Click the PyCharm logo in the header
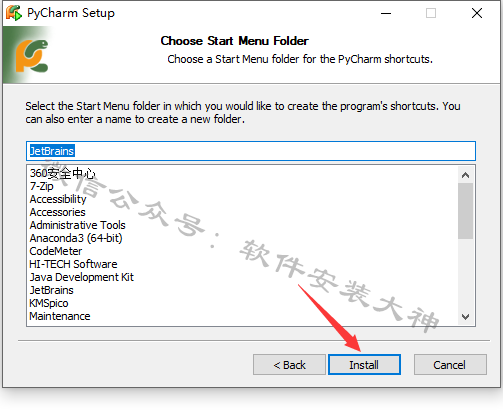This screenshot has width=503, height=415. click(x=32, y=56)
